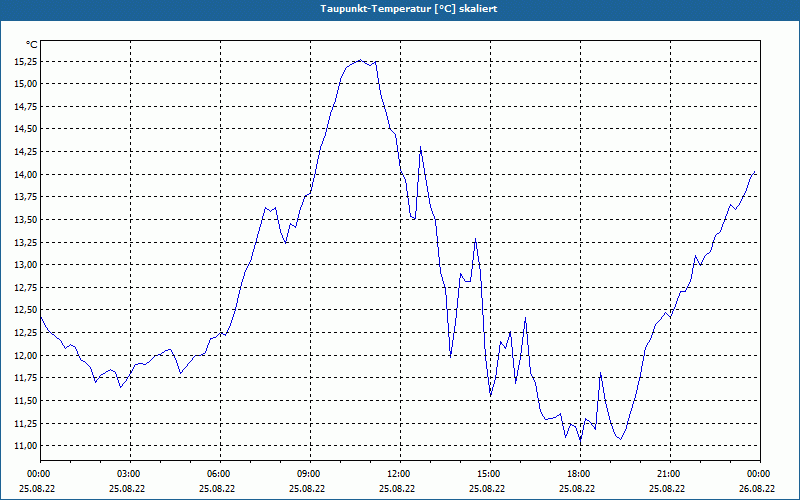Viewport: 800px width, 500px height.
Task: Select the 15,00 y-axis value
Action: [26, 84]
